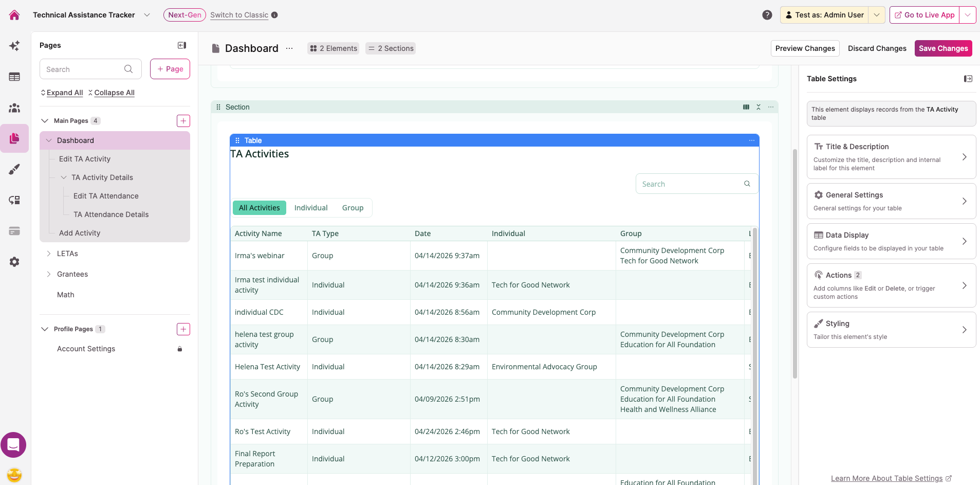The height and width of the screenshot is (485, 980).
Task: Collapse the Table Settings panel icon
Action: pos(968,79)
